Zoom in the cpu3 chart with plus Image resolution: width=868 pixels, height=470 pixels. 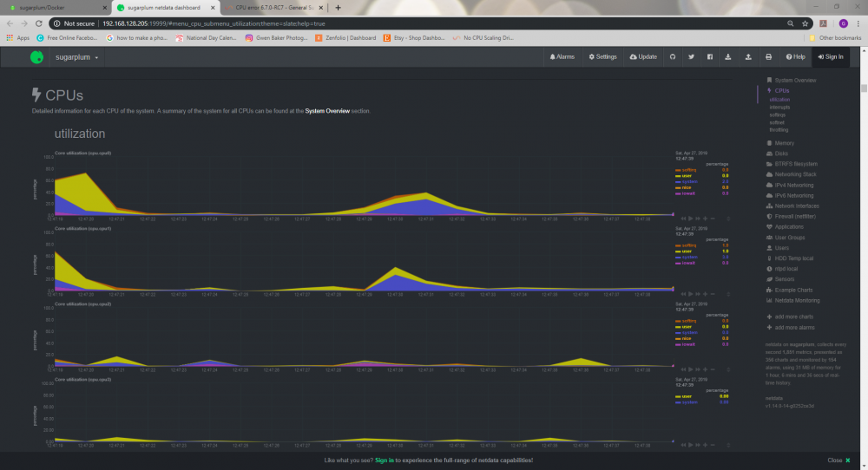[705, 445]
